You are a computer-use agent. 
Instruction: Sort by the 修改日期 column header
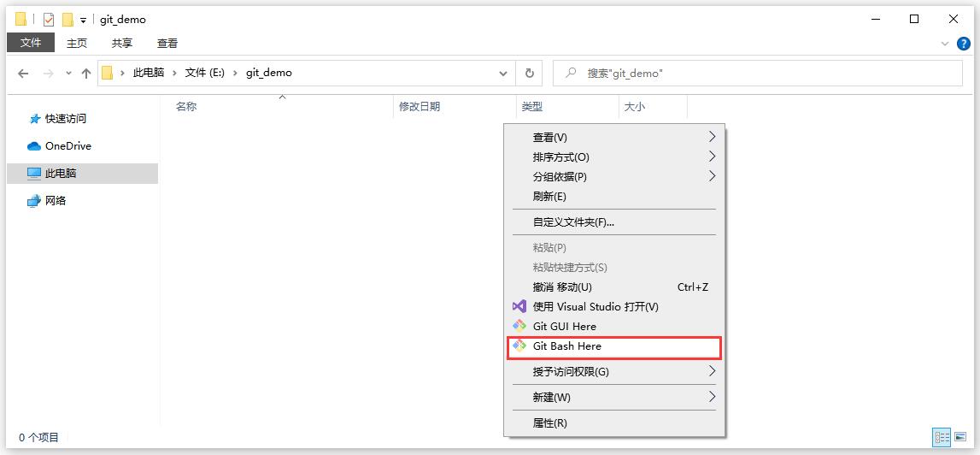(x=420, y=107)
